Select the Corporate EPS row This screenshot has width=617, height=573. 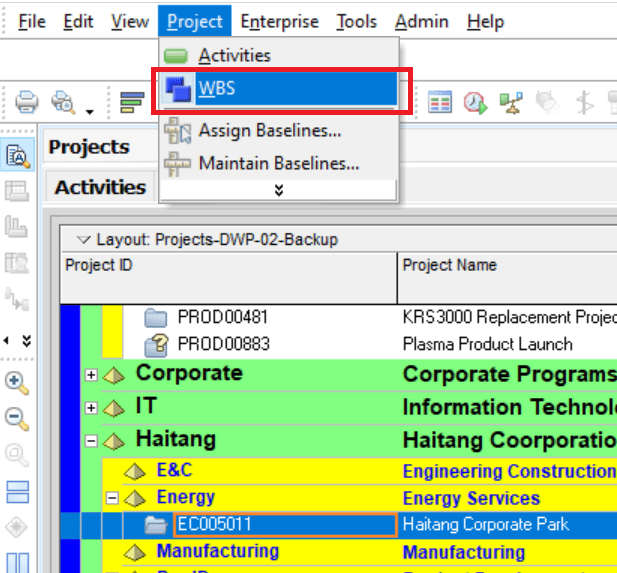pos(349,374)
